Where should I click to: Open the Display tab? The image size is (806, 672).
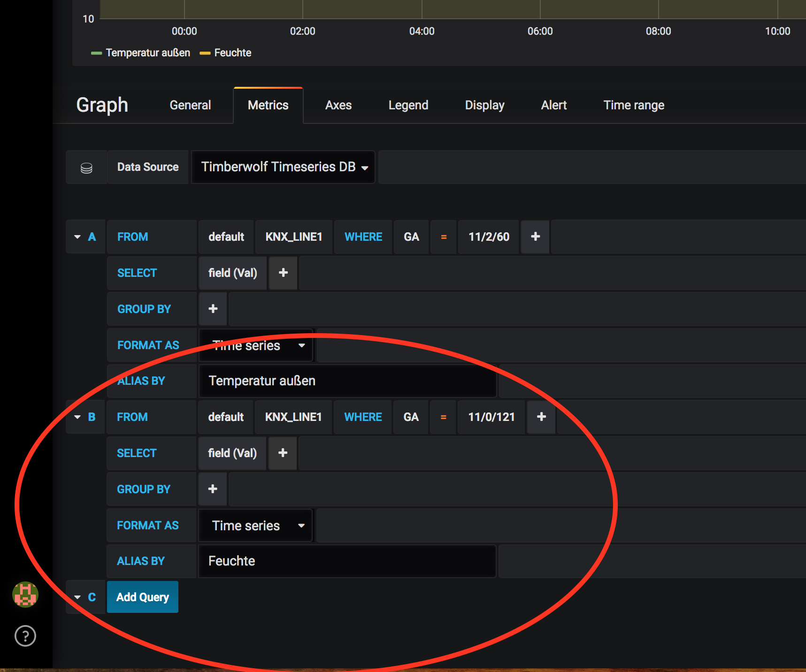tap(484, 105)
